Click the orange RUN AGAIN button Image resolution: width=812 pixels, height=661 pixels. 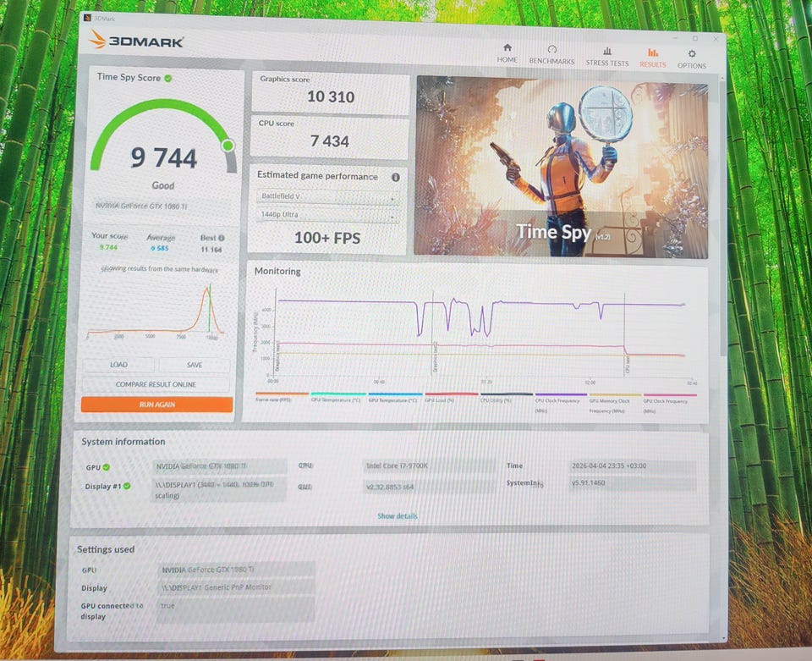pos(157,404)
